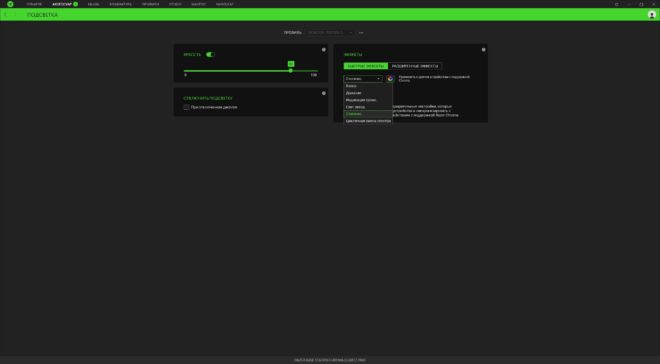Image resolution: width=660 pixels, height=364 pixels.
Task: Open profile options ellipsis menu
Action: click(361, 33)
